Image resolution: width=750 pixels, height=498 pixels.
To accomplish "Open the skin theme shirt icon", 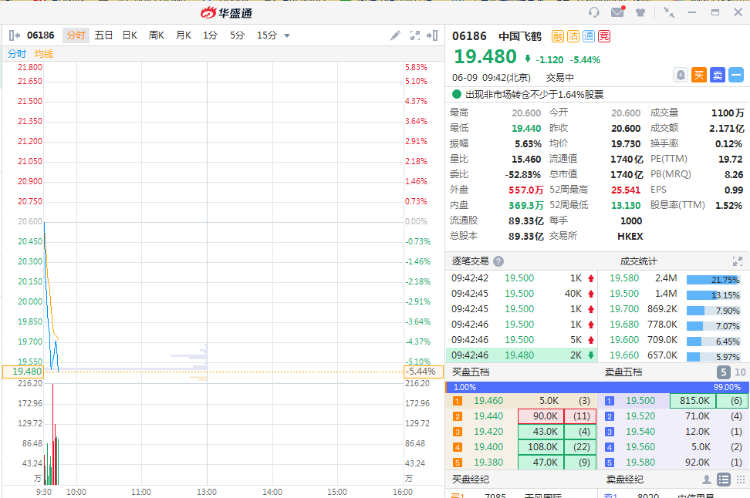I will (x=639, y=12).
